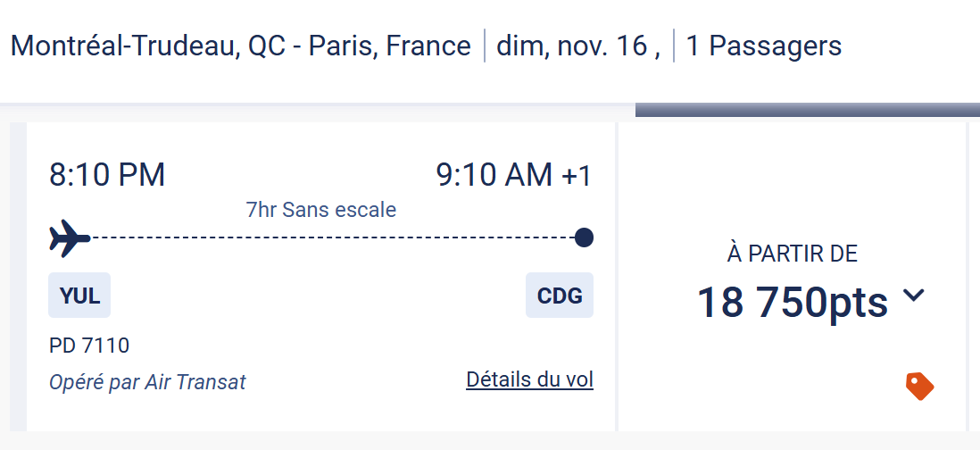Click flight number PD 7110
Viewport: 980px width, 450px height.
[89, 345]
